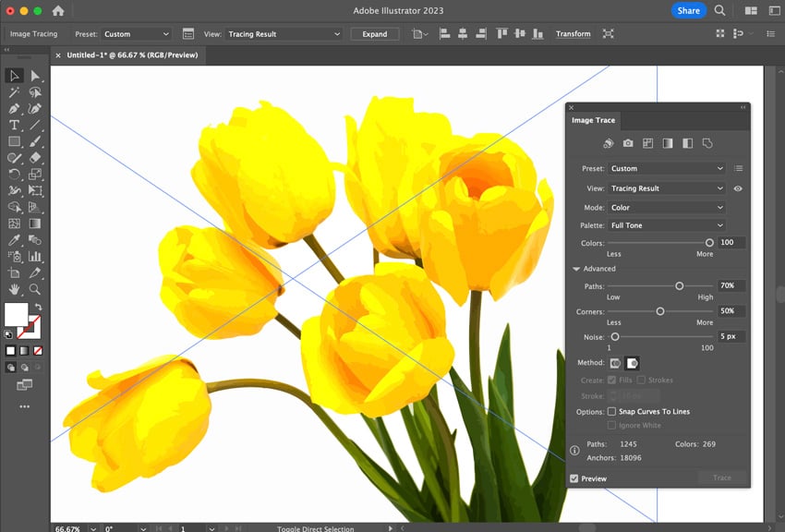This screenshot has height=532, width=785.
Task: Open the Image Trace panel menu icon
Action: tap(738, 168)
